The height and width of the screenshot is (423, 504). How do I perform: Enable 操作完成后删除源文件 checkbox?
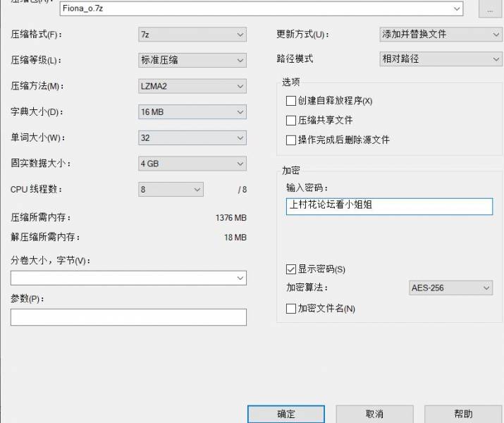click(291, 140)
